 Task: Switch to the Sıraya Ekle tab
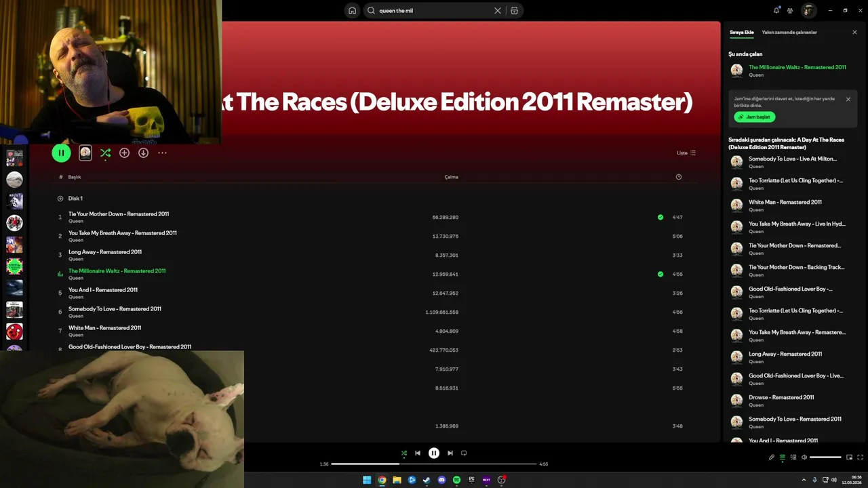pyautogui.click(x=741, y=32)
